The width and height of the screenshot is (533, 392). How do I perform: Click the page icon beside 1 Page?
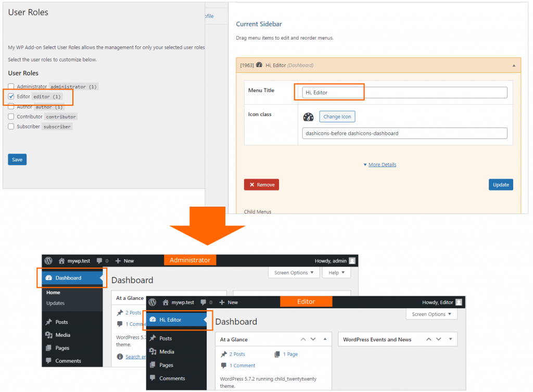[277, 355]
